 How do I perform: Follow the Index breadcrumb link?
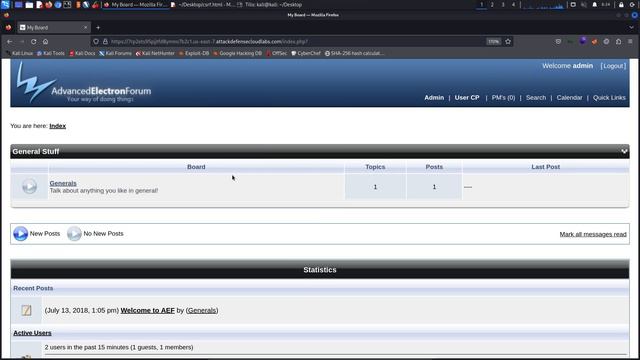pyautogui.click(x=58, y=126)
